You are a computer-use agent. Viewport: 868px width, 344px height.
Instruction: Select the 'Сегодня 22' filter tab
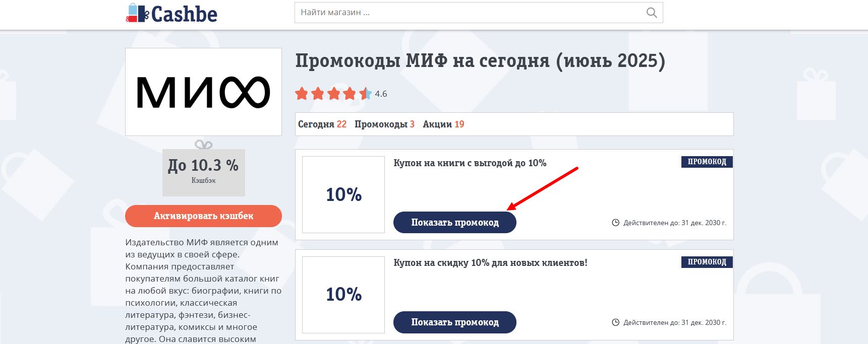pyautogui.click(x=322, y=124)
